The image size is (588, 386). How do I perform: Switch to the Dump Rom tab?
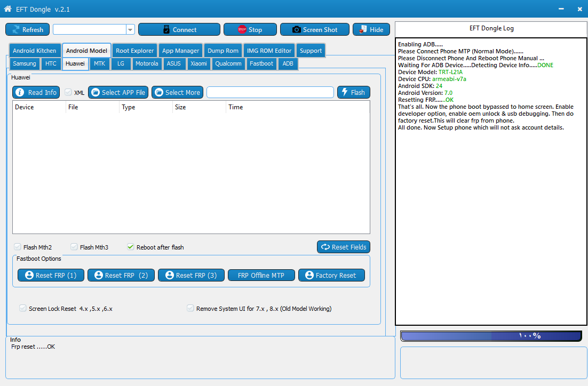(223, 51)
